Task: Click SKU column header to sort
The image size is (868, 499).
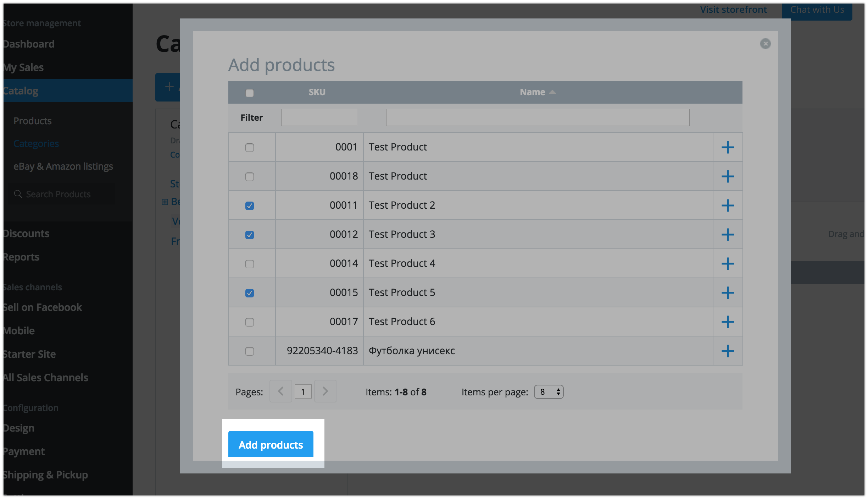Action: click(317, 92)
